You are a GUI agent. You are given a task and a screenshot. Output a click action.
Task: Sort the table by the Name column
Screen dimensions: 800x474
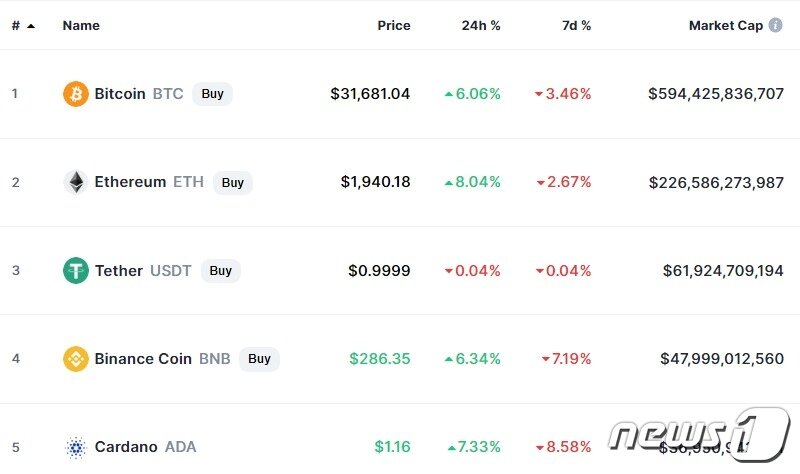pos(81,26)
